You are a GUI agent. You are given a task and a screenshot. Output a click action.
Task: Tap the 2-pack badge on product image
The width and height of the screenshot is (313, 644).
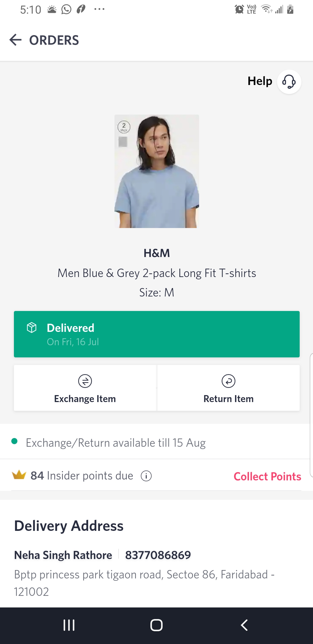click(x=124, y=127)
